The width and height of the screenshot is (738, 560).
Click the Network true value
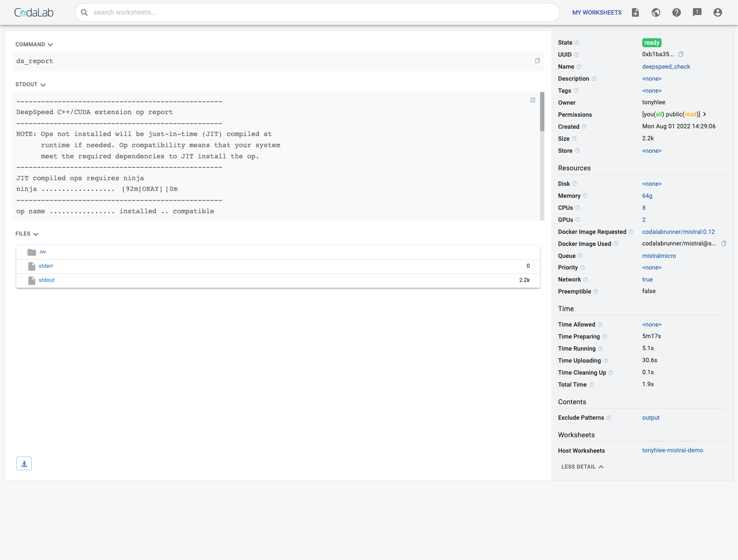tap(647, 279)
